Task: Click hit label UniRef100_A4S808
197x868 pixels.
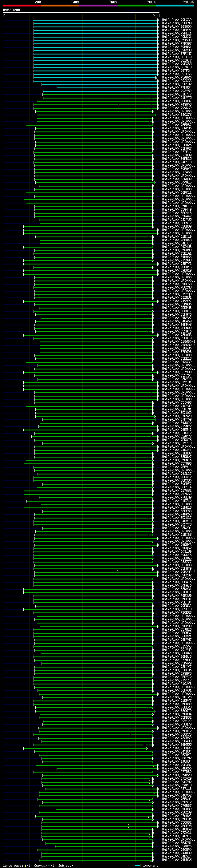Action: [177, 105]
